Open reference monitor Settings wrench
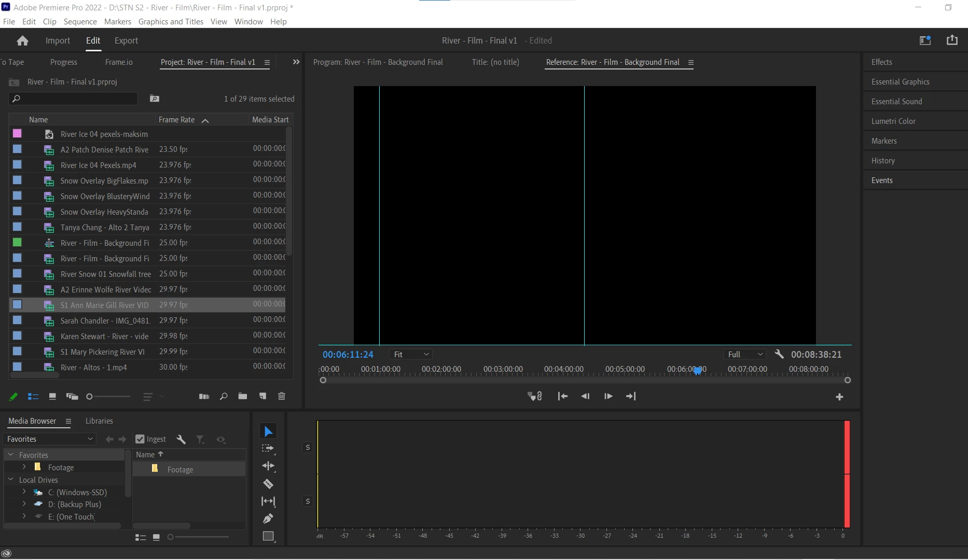Image resolution: width=968 pixels, height=560 pixels. click(x=779, y=354)
